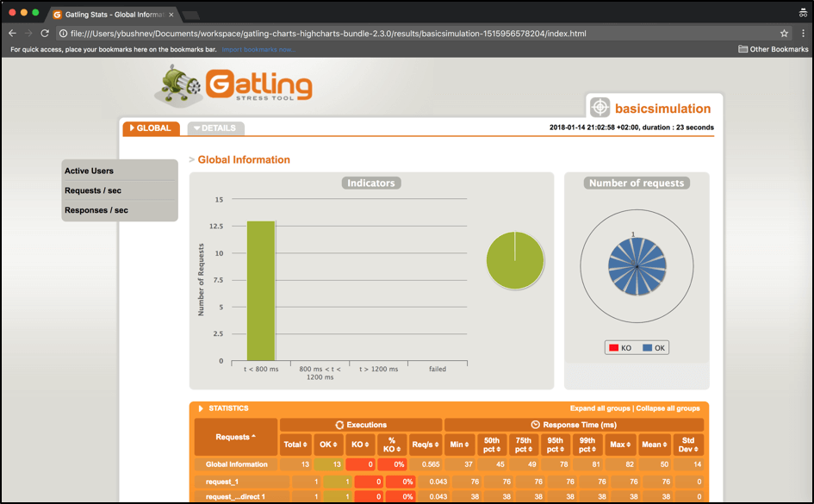814x504 pixels.
Task: Switch to the GLOBAL tab
Action: coord(151,128)
